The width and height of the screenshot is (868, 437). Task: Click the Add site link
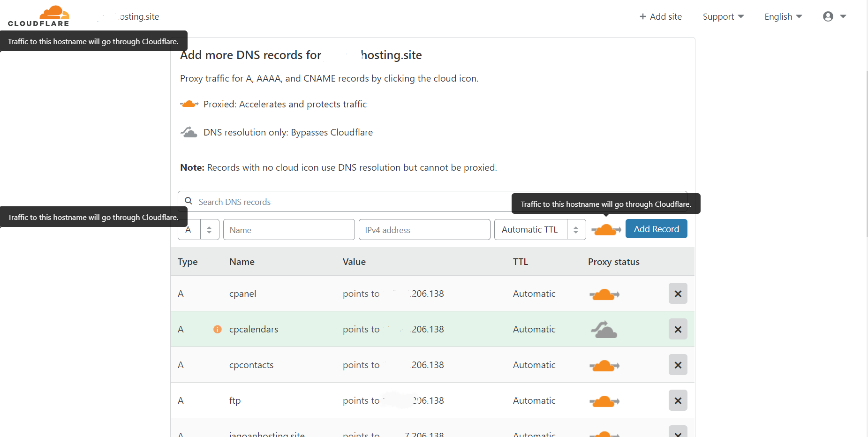tap(660, 16)
